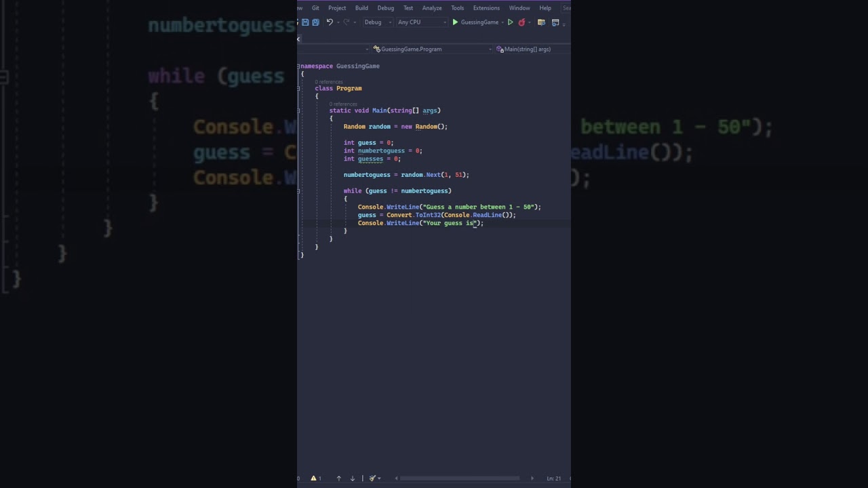Click the class icon beside GuessingGame.Program
Viewport: 868px width, 488px height.
coord(377,49)
